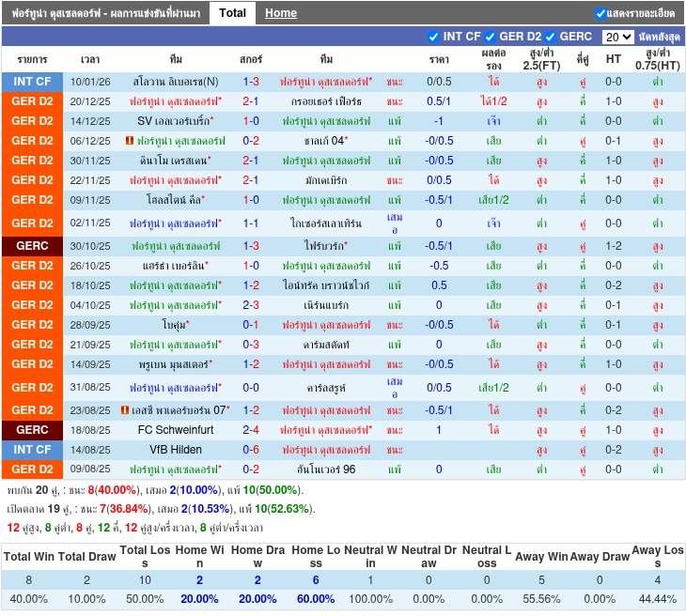
Task: Select the date 22/11/25
Action: coord(90,180)
